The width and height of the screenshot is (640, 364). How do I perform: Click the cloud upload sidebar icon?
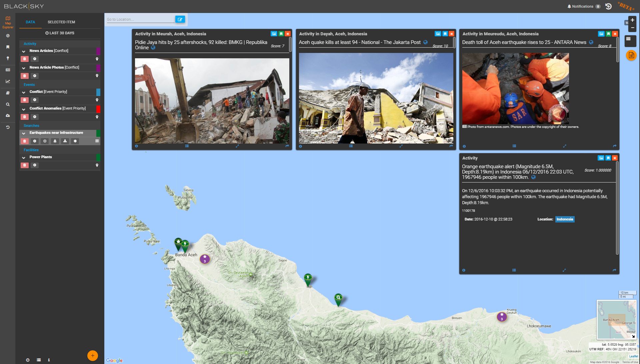tap(8, 116)
